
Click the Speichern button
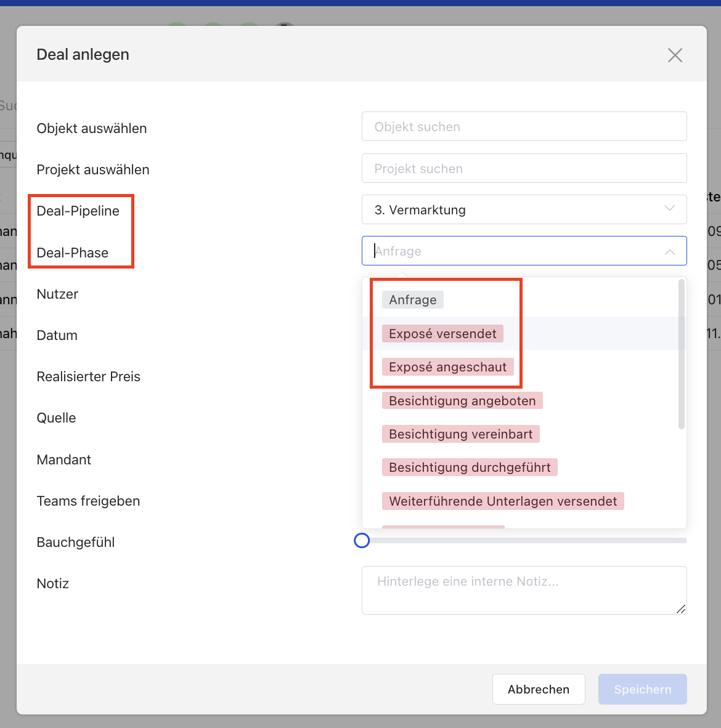coord(642,689)
